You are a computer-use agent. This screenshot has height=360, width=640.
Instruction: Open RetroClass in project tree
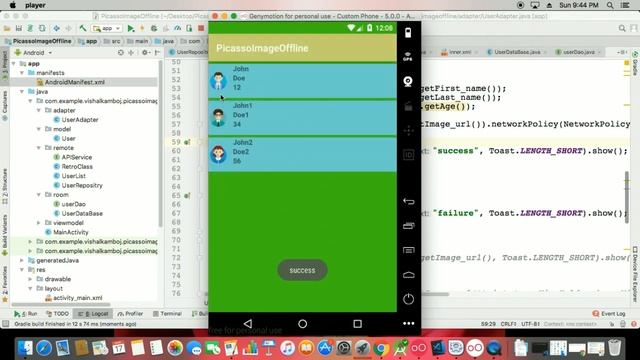click(77, 167)
